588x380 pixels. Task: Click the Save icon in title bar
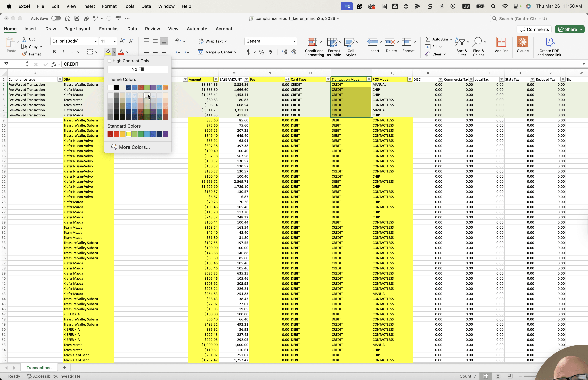(x=77, y=18)
